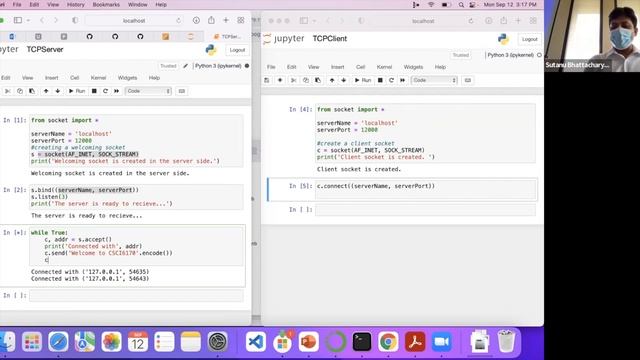Share the page from TCPServer Safari window
Image resolution: width=640 pixels, height=360 pixels.
[x=211, y=20]
